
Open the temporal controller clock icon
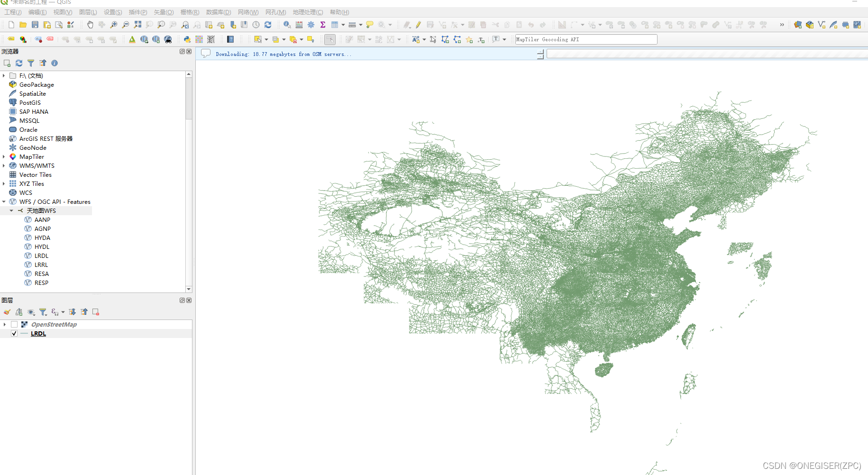point(256,25)
